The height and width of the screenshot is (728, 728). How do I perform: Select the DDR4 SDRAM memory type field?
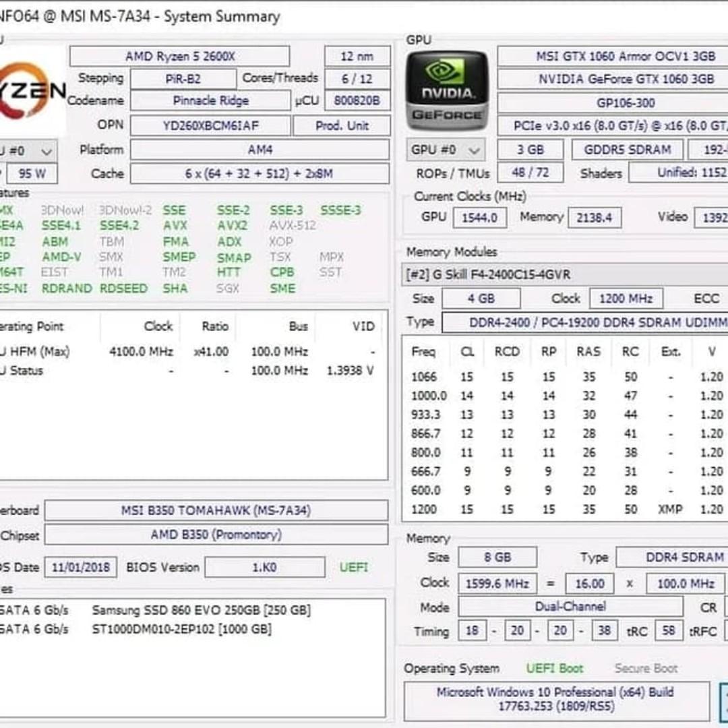tap(672, 557)
